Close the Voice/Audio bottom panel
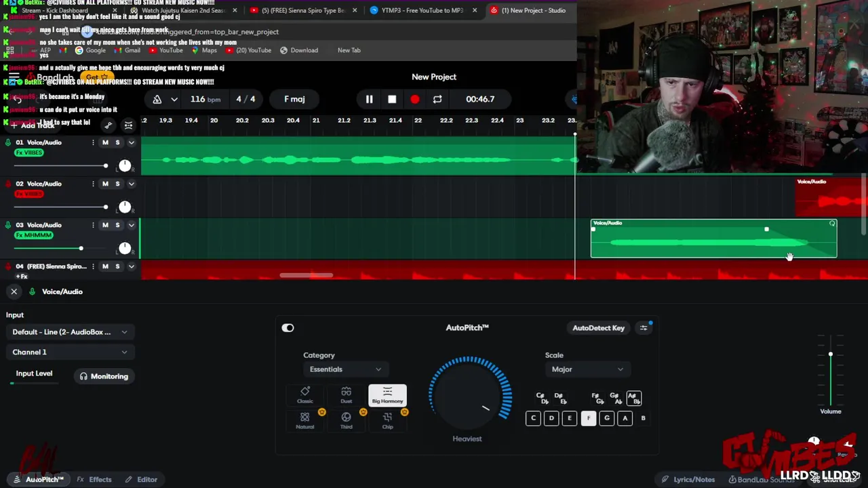This screenshot has height=488, width=868. (14, 291)
